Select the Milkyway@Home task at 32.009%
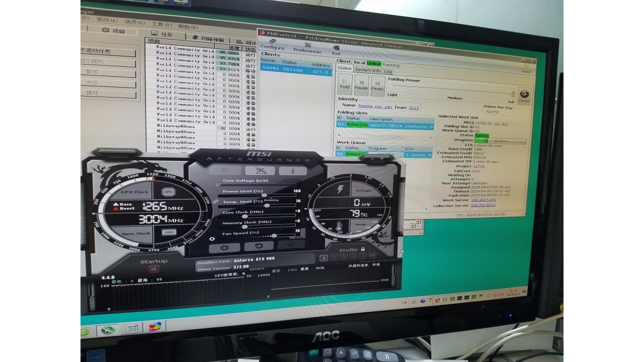Viewport: 644px width, 362px height. tap(200, 128)
